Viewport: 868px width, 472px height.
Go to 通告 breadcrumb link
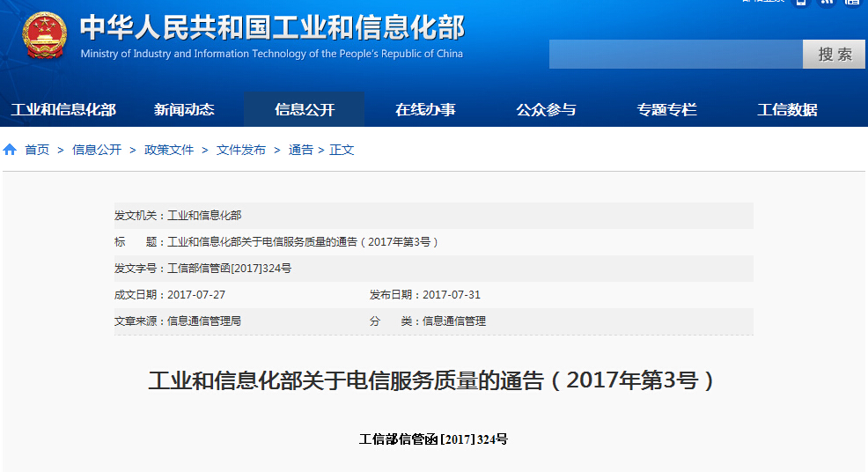[x=300, y=150]
